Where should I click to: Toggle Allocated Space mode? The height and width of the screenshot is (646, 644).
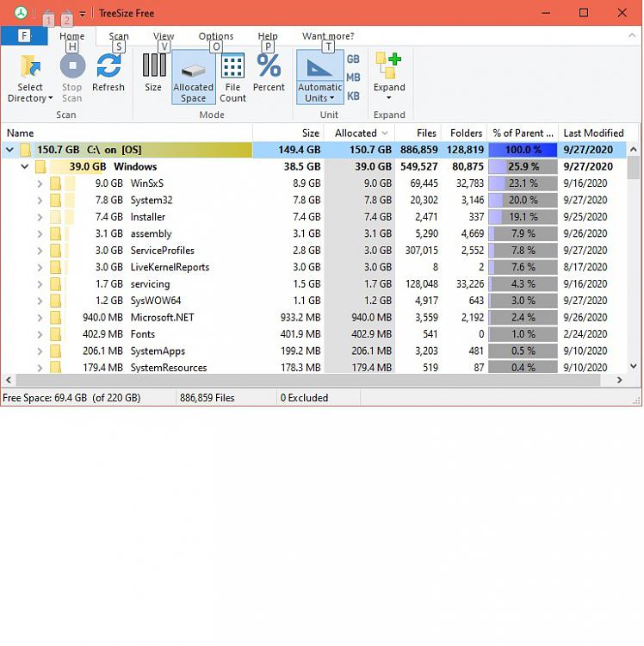tap(193, 78)
